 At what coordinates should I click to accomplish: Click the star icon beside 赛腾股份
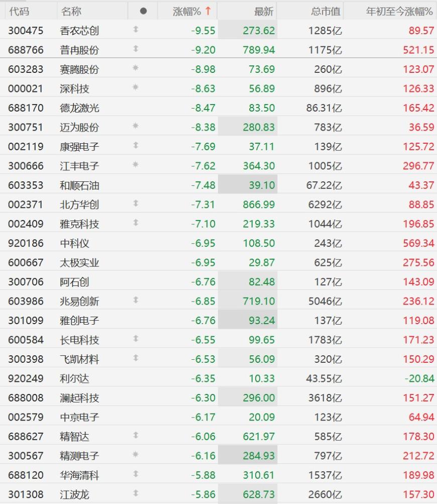(x=136, y=68)
